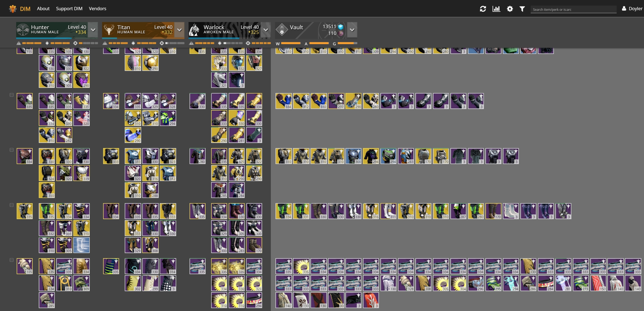The image size is (644, 311).
Task: Open Titan character dropdown
Action: click(x=179, y=30)
